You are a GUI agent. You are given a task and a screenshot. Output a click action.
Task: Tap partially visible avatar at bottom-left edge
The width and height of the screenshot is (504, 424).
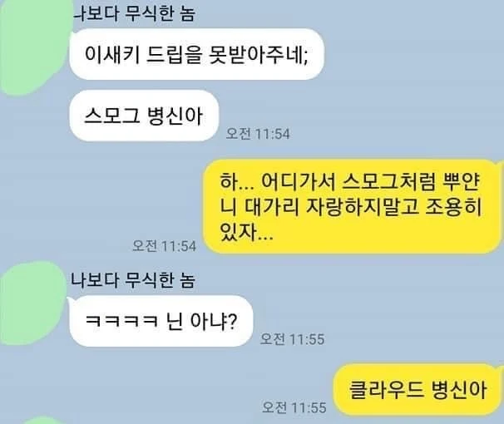40,421
